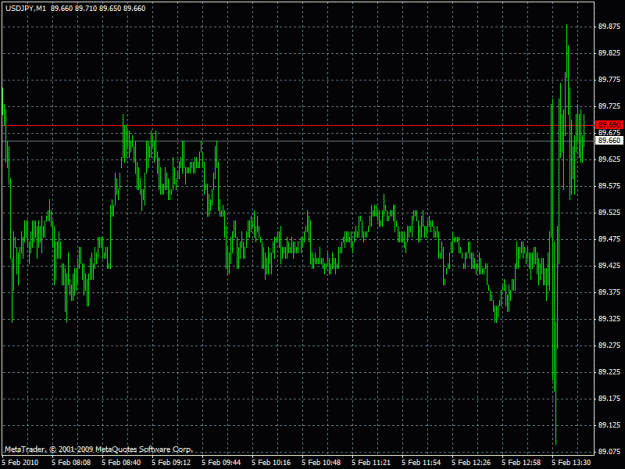Viewport: 625px width, 469px height.
Task: Click the 89.175 price scale label
Action: click(x=609, y=398)
